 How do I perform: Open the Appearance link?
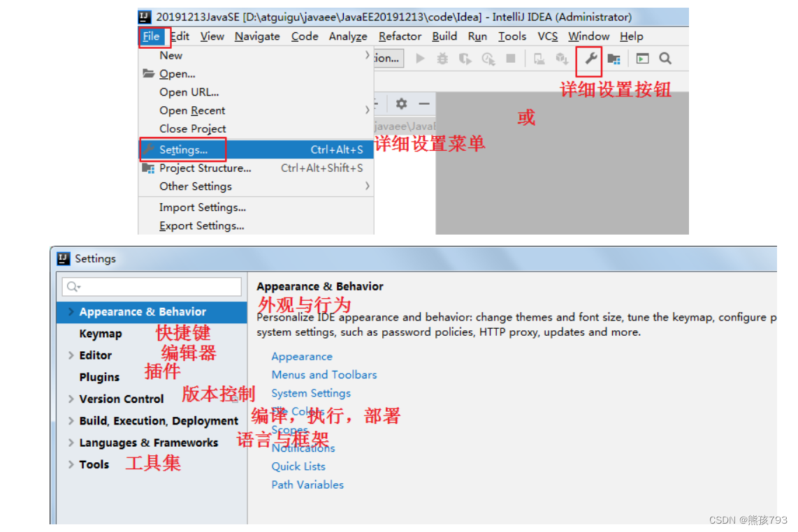point(302,357)
